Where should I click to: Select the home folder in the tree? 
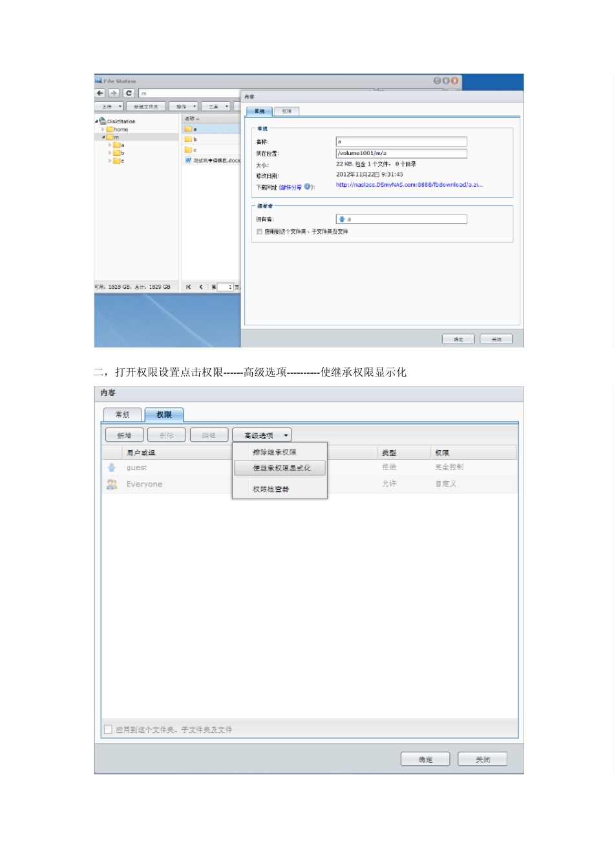click(x=118, y=129)
